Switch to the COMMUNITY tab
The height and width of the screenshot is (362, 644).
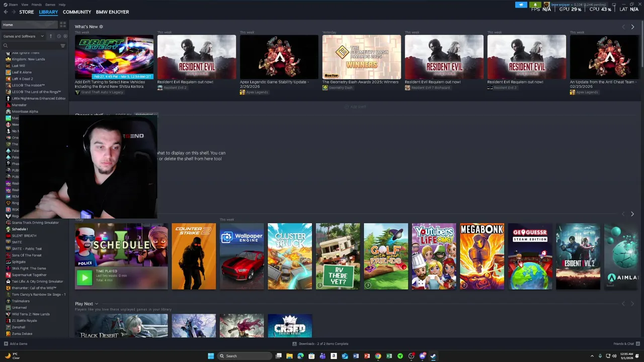[77, 12]
